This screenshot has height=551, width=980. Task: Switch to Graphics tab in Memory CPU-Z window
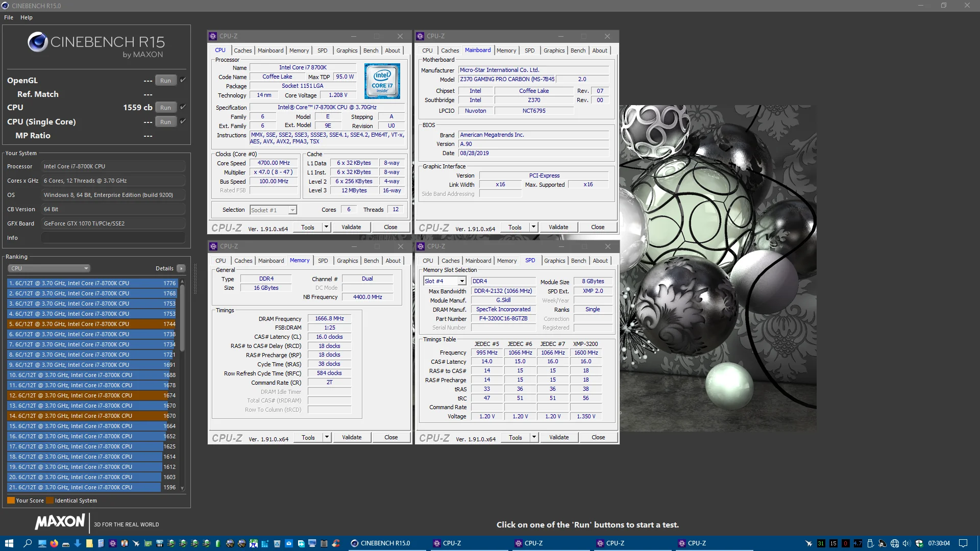(x=347, y=261)
